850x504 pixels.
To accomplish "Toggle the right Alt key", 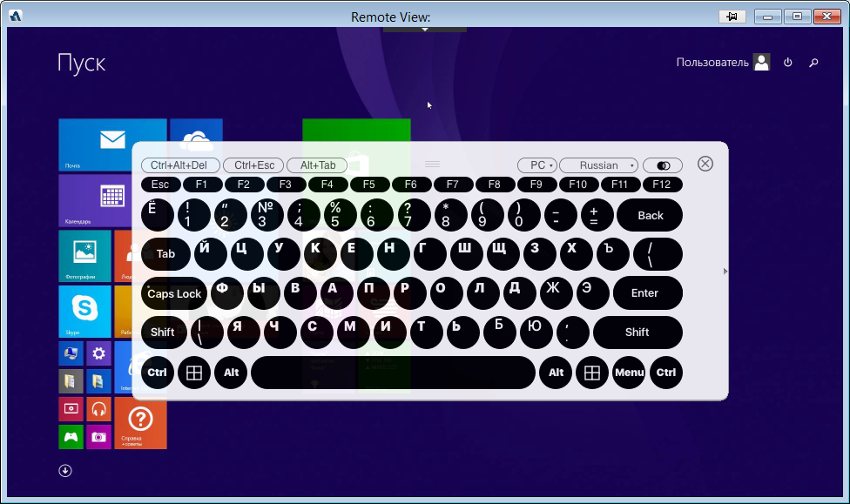I will [x=556, y=373].
